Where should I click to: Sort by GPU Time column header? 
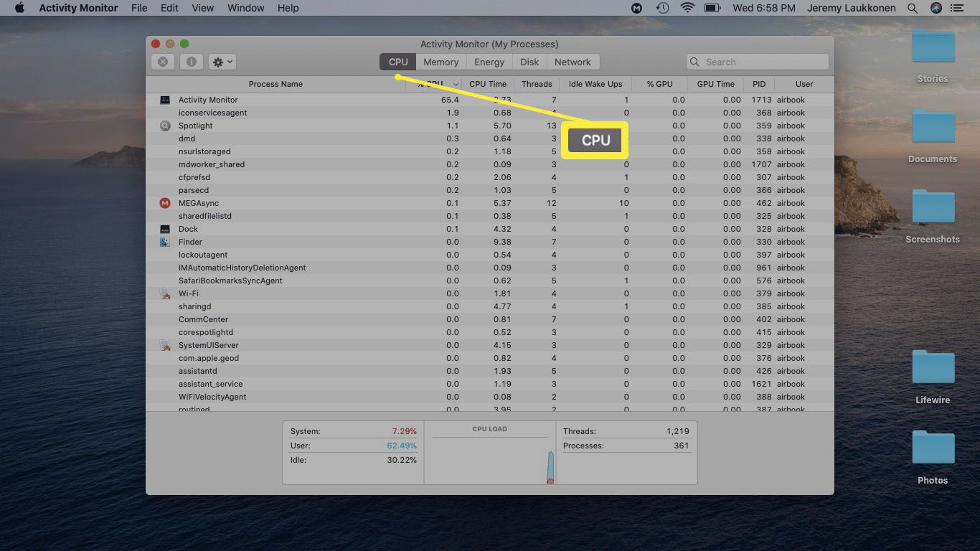(x=715, y=84)
